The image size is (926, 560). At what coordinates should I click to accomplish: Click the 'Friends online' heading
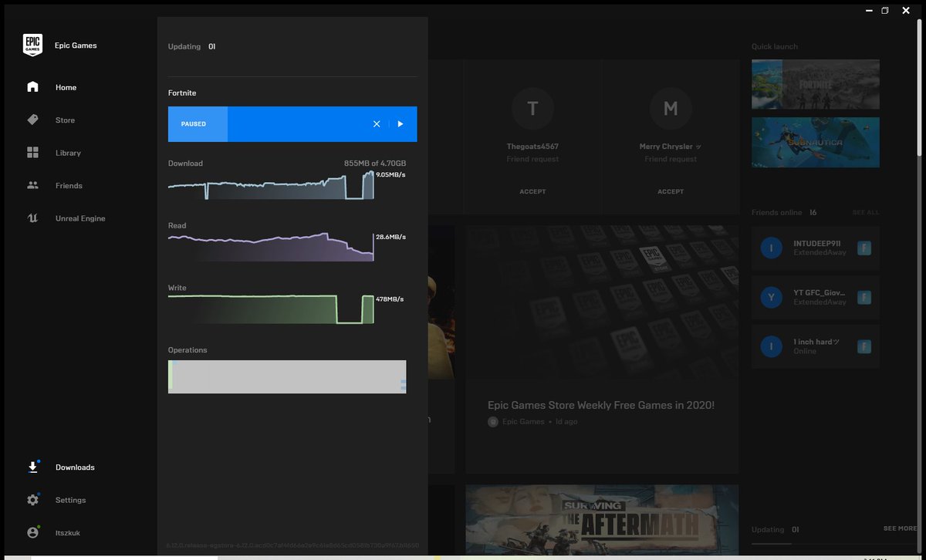[x=776, y=212]
